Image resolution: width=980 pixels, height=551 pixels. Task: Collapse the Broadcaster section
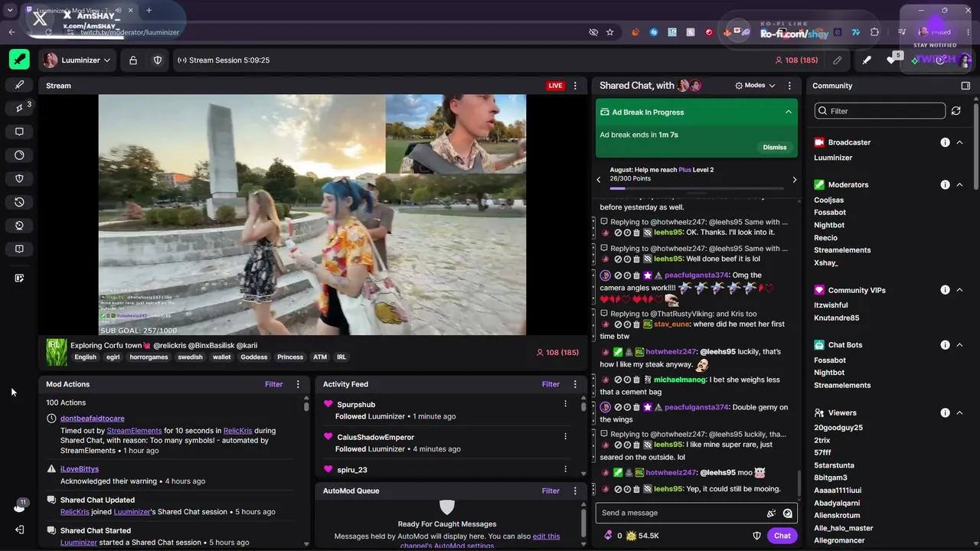tap(960, 142)
